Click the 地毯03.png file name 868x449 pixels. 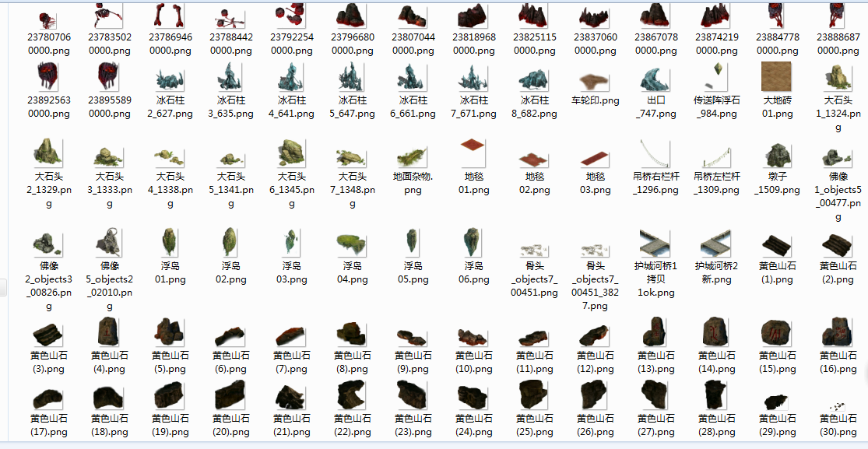tap(596, 183)
